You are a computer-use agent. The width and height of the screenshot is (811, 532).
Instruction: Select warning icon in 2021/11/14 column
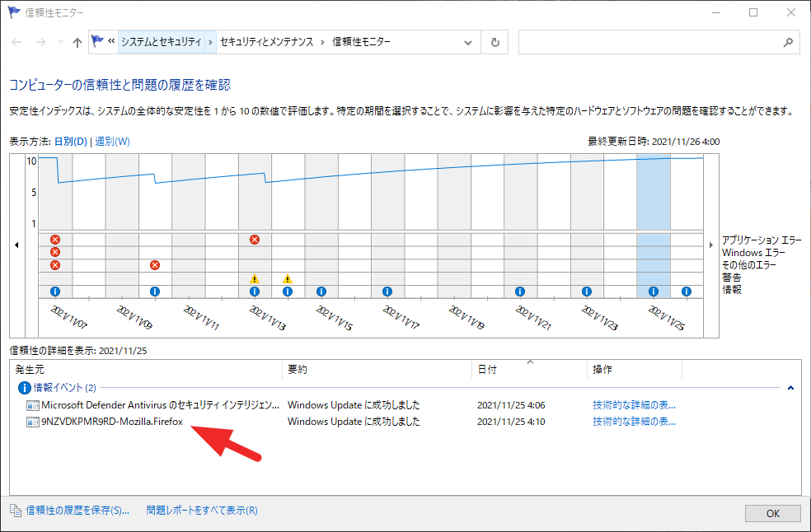pyautogui.click(x=288, y=278)
